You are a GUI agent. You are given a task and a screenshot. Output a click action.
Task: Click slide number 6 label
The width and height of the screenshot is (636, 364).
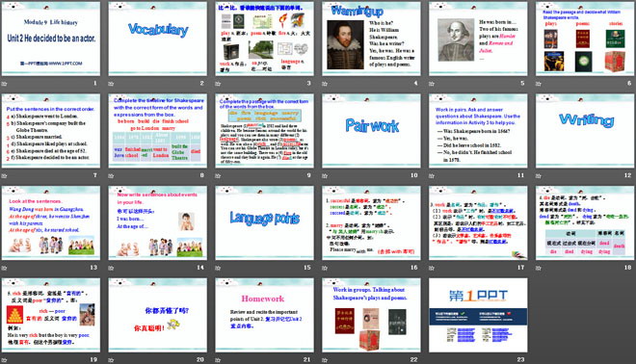[629, 83]
